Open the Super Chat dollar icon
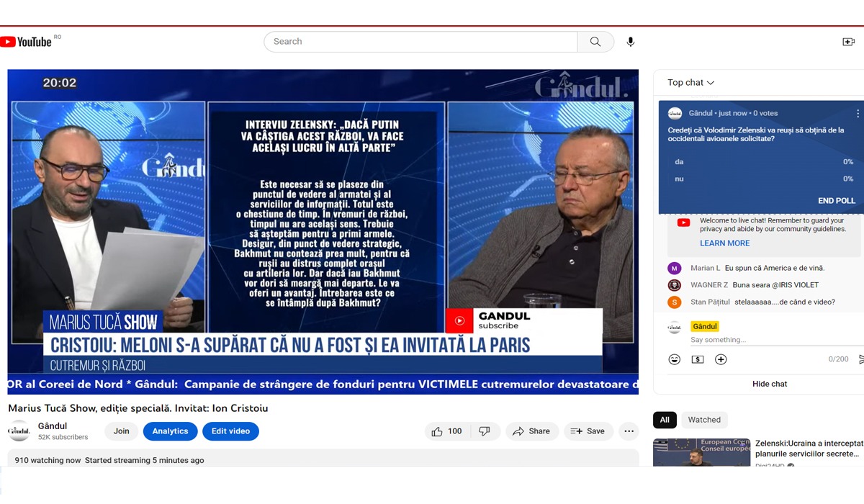864x504 pixels. (698, 359)
